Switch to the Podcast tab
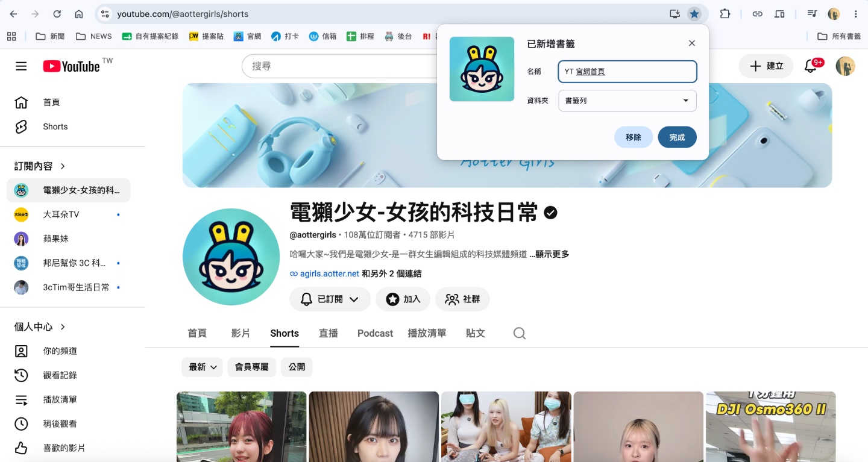This screenshot has width=868, height=462. (x=375, y=333)
